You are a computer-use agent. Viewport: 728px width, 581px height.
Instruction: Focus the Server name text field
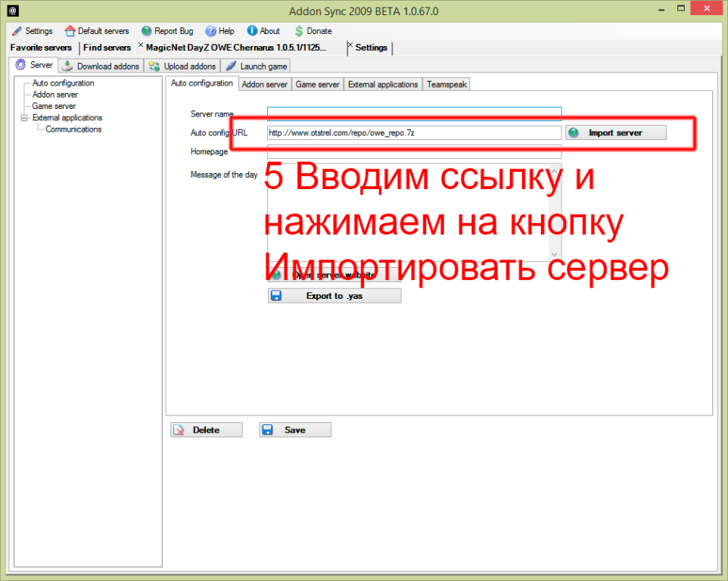[414, 113]
